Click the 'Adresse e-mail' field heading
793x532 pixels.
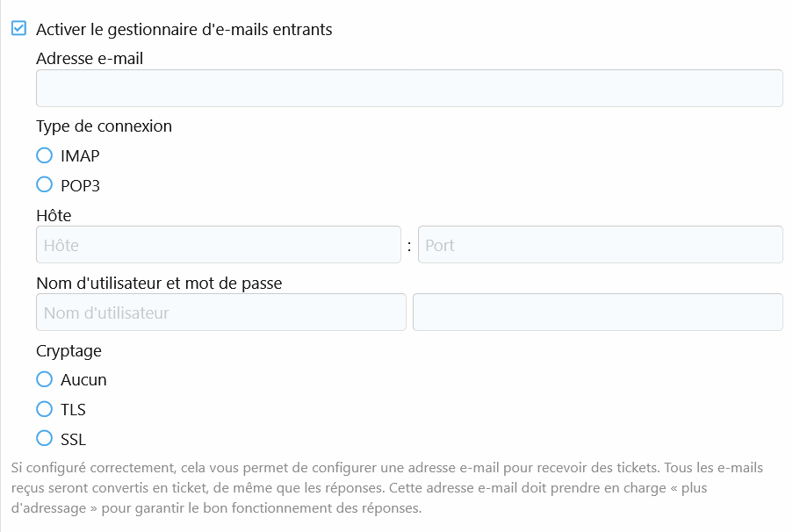[x=90, y=59]
